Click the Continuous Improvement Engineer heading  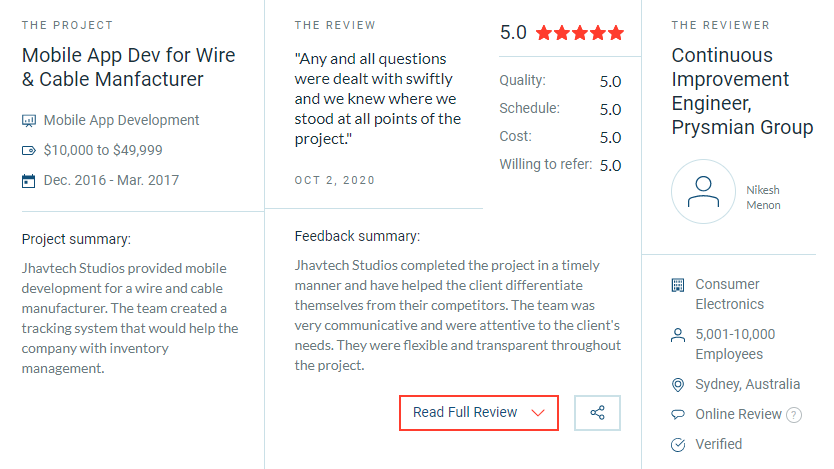742,91
